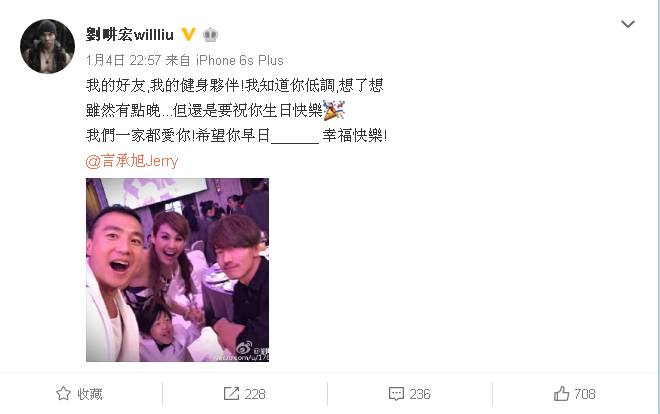Click the 收藏 label text
The image size is (660, 414).
coord(90,394)
